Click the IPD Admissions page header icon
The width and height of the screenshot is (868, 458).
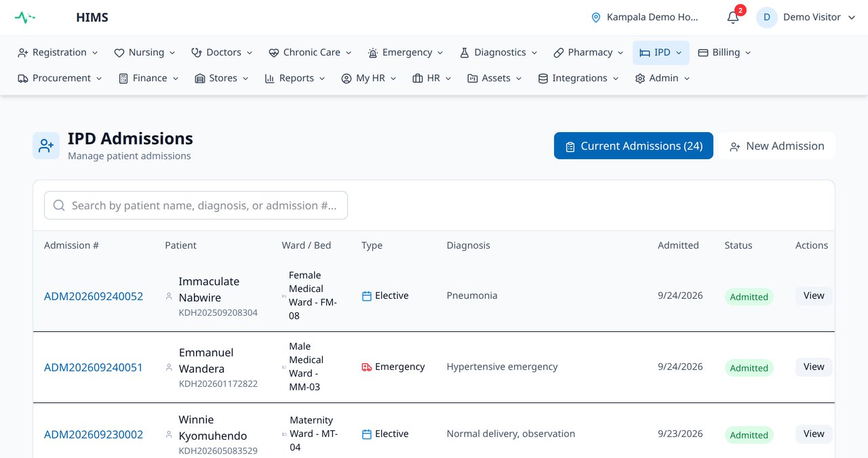pos(46,146)
